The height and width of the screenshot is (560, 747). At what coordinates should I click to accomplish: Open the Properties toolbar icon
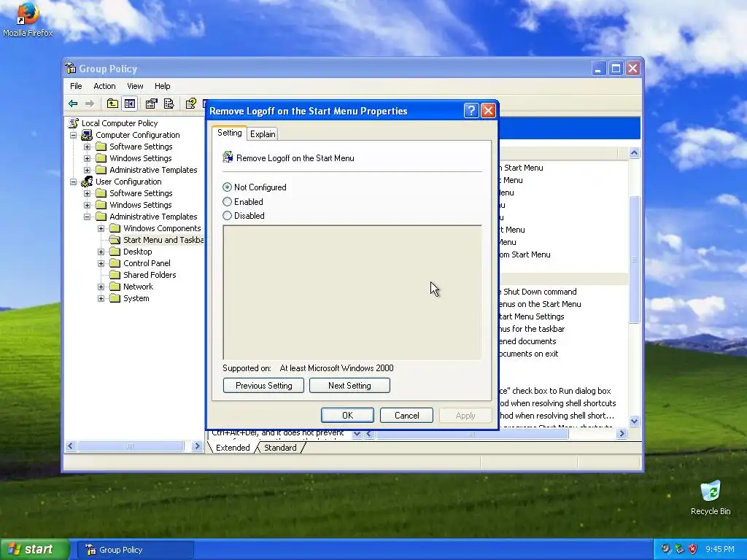(152, 104)
